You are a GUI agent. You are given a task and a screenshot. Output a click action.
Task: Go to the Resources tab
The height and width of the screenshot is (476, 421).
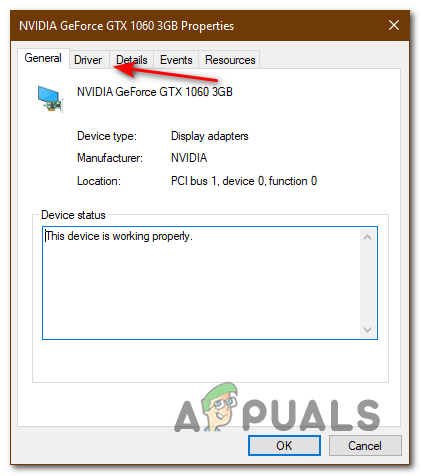(230, 60)
